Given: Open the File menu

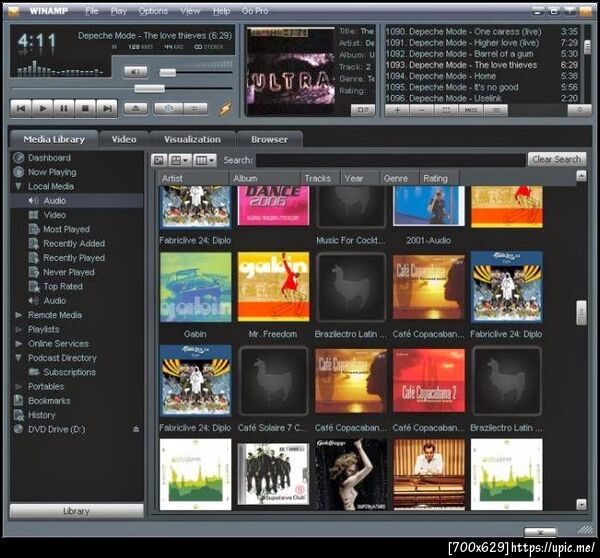Looking at the screenshot, I should pyautogui.click(x=91, y=11).
